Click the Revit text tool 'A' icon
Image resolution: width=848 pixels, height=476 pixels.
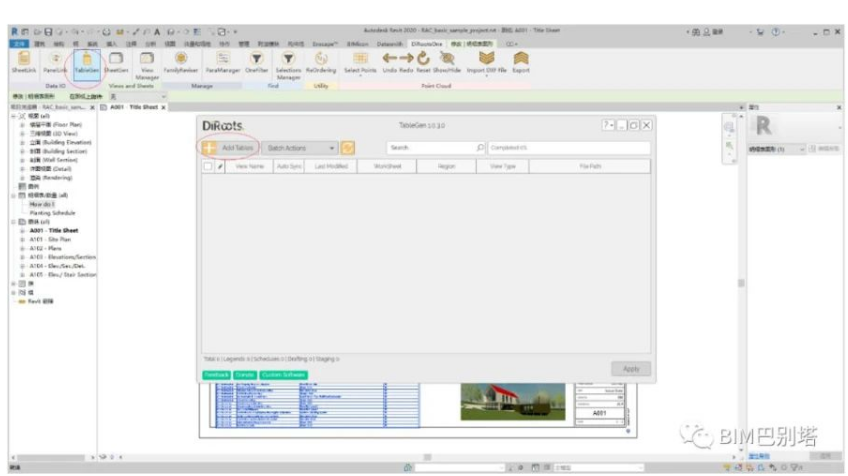(157, 32)
